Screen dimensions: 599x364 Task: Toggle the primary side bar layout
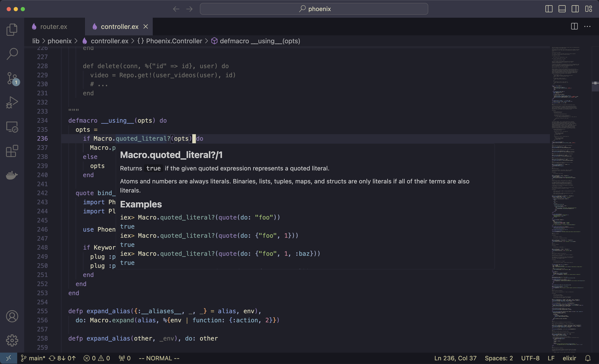click(x=549, y=9)
